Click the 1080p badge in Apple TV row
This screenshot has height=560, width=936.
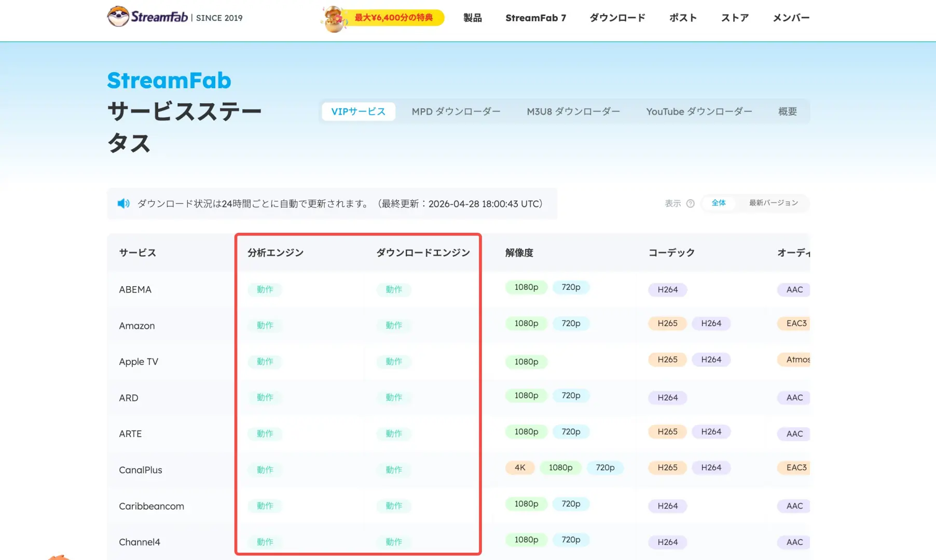tap(527, 362)
